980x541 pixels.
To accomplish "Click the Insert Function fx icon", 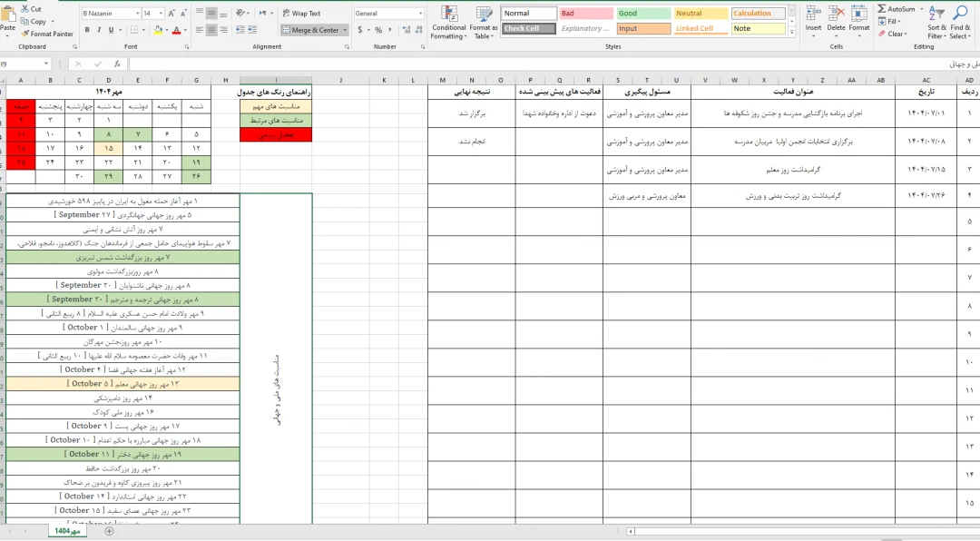I will (x=117, y=64).
